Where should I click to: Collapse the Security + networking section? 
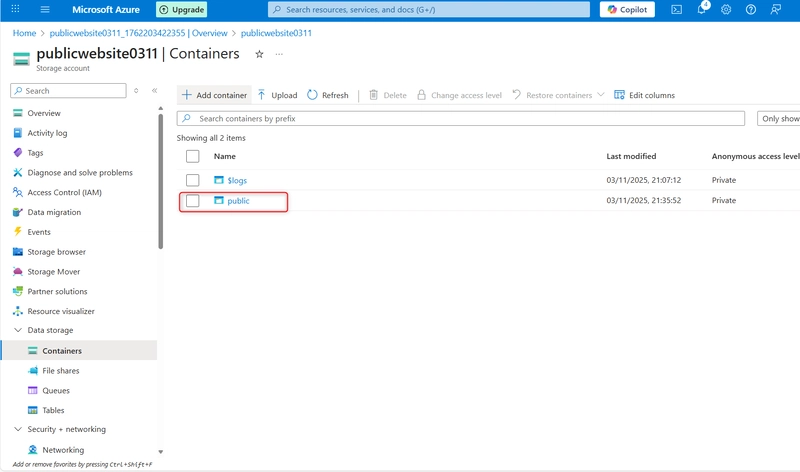[x=17, y=429]
